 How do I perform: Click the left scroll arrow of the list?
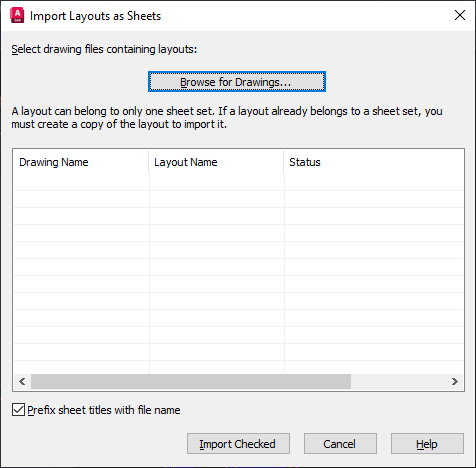[22, 381]
